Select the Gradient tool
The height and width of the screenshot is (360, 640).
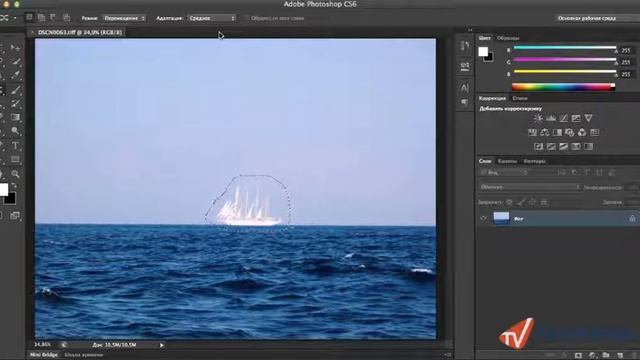tap(16, 118)
